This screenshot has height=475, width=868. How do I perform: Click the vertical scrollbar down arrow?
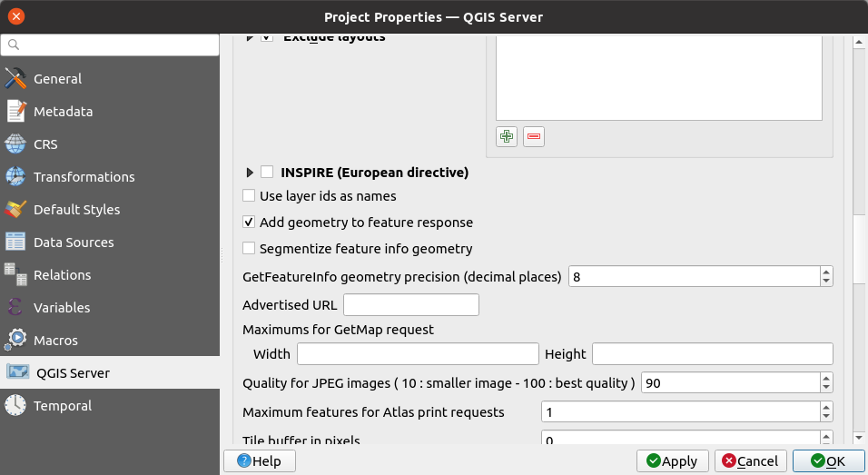(x=859, y=438)
